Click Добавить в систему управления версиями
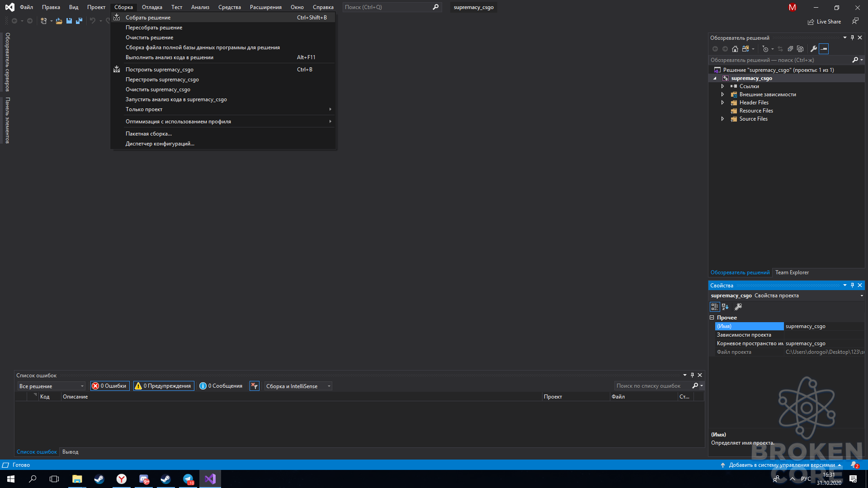This screenshot has width=868, height=488. (x=781, y=465)
